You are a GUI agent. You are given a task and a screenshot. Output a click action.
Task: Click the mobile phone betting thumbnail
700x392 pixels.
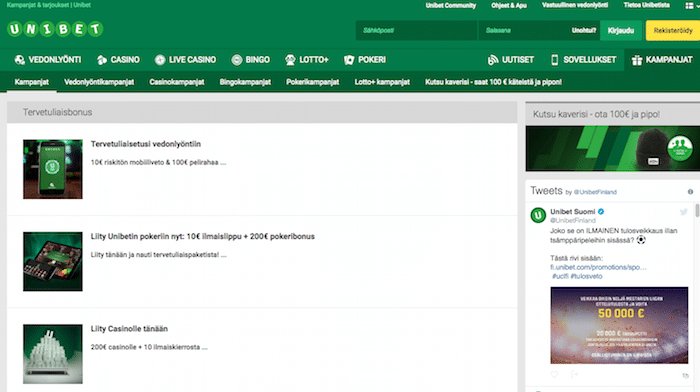53,169
